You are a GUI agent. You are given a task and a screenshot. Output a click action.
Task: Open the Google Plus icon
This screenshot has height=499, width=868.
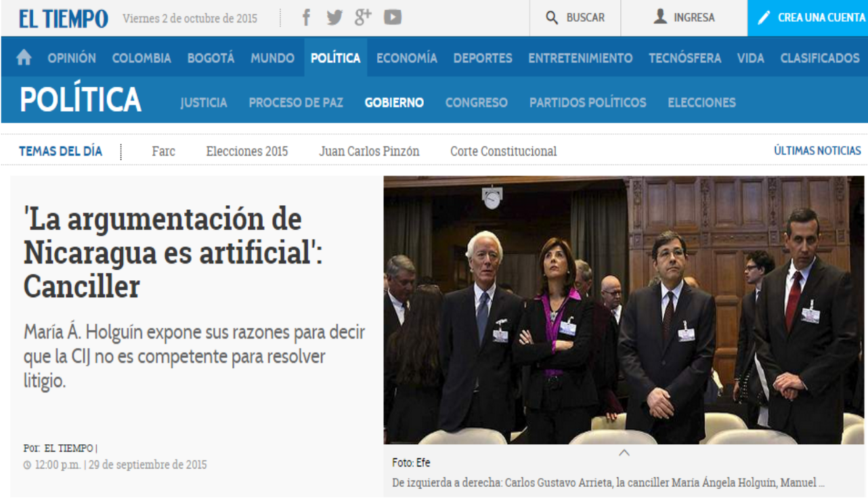coord(363,17)
